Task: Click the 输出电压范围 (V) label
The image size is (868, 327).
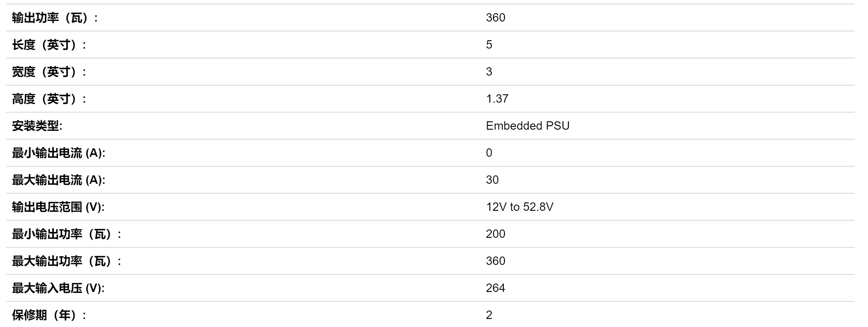Action: [x=58, y=207]
